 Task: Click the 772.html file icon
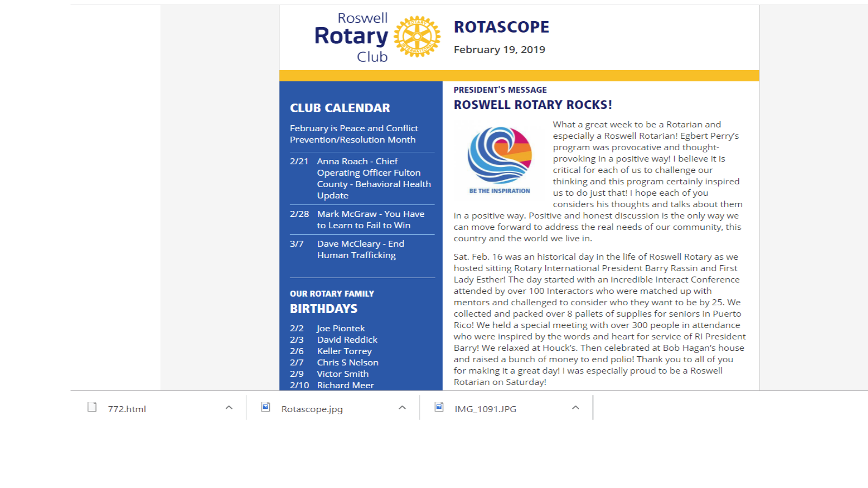coord(92,407)
